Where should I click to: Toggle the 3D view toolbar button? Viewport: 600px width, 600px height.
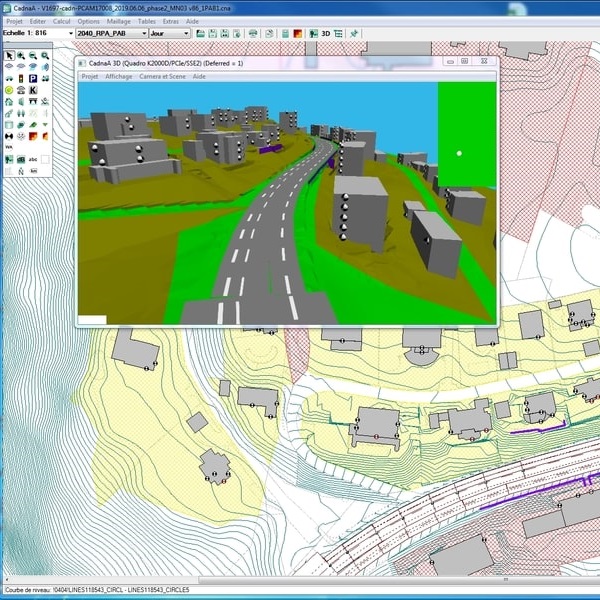coord(324,33)
